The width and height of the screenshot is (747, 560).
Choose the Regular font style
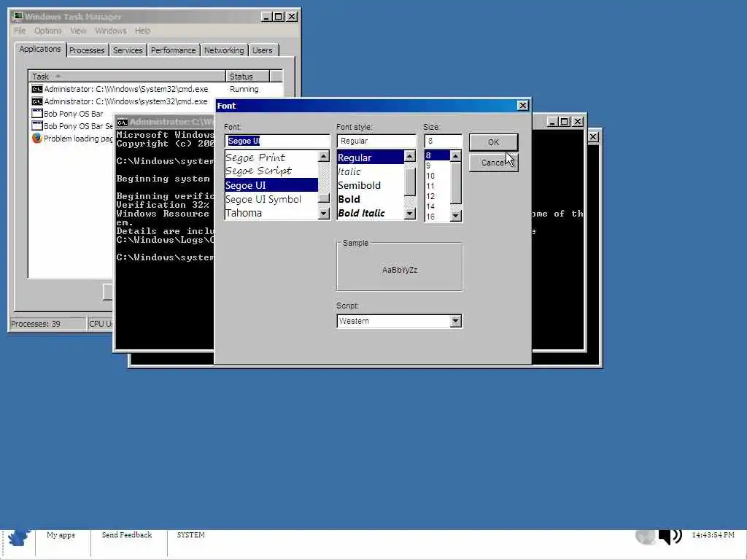click(370, 157)
